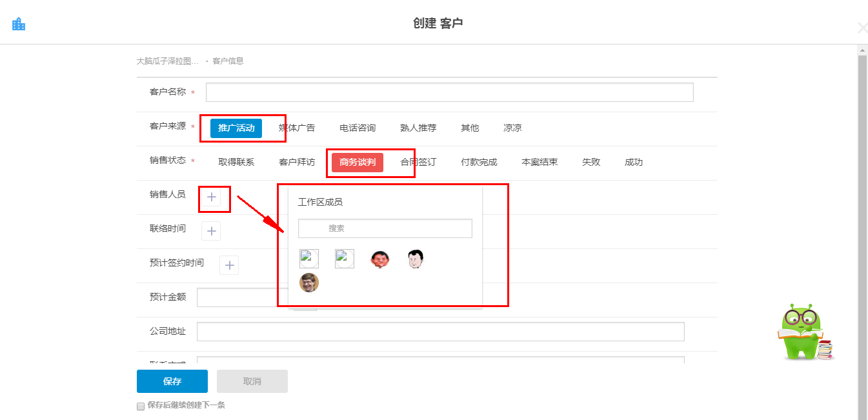This screenshot has width=868, height=420.
Task: Click the 保存 button
Action: pyautogui.click(x=172, y=381)
